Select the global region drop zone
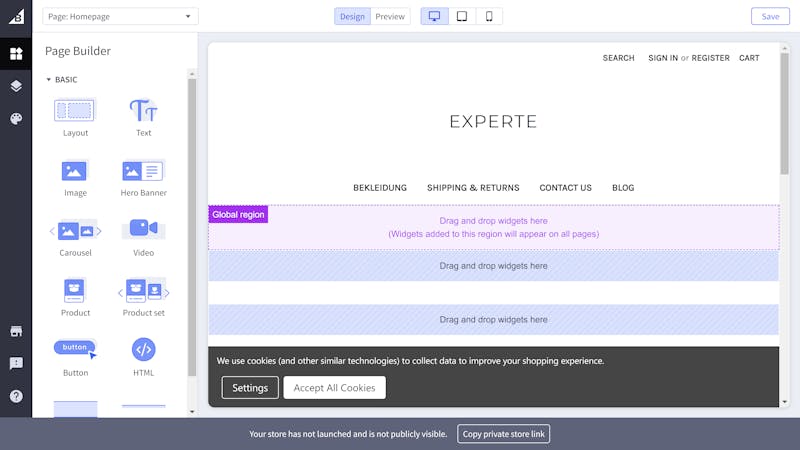This screenshot has height=450, width=800. (493, 228)
